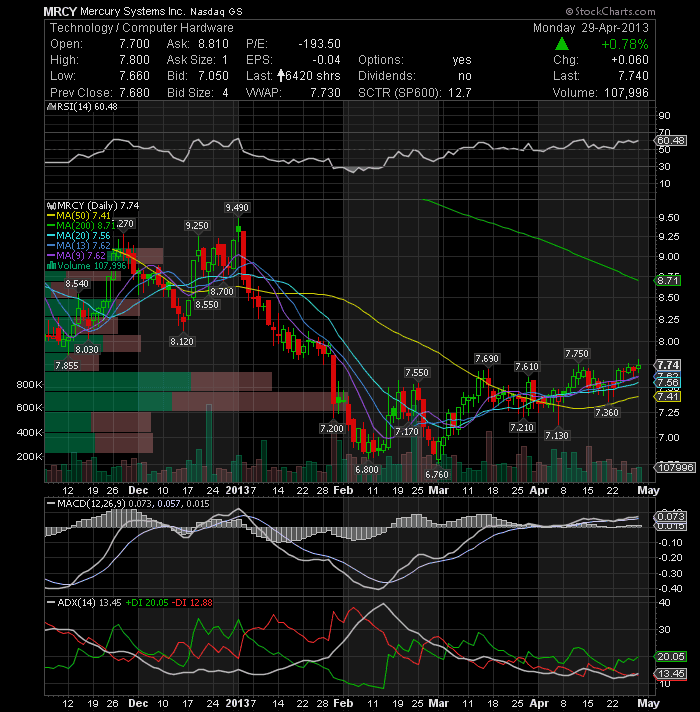
Task: Click the Low value 7.660
Action: [134, 76]
